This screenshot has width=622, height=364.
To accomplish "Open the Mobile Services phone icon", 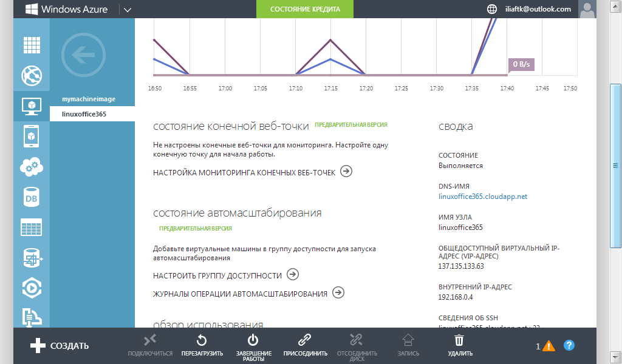I will pyautogui.click(x=32, y=136).
